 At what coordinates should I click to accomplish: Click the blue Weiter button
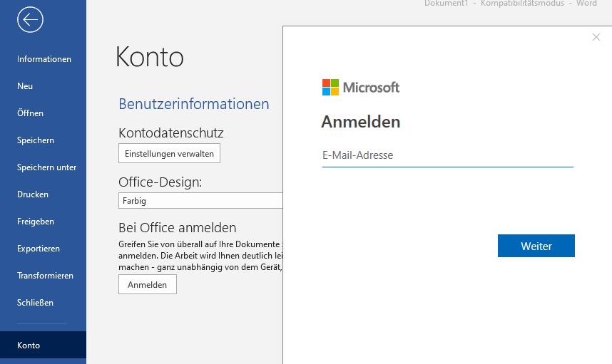click(x=536, y=246)
